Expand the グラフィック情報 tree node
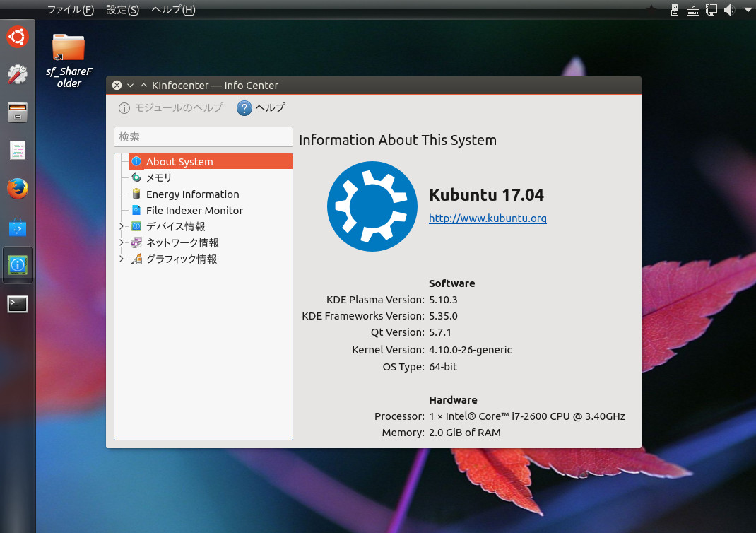This screenshot has width=756, height=533. [x=122, y=259]
